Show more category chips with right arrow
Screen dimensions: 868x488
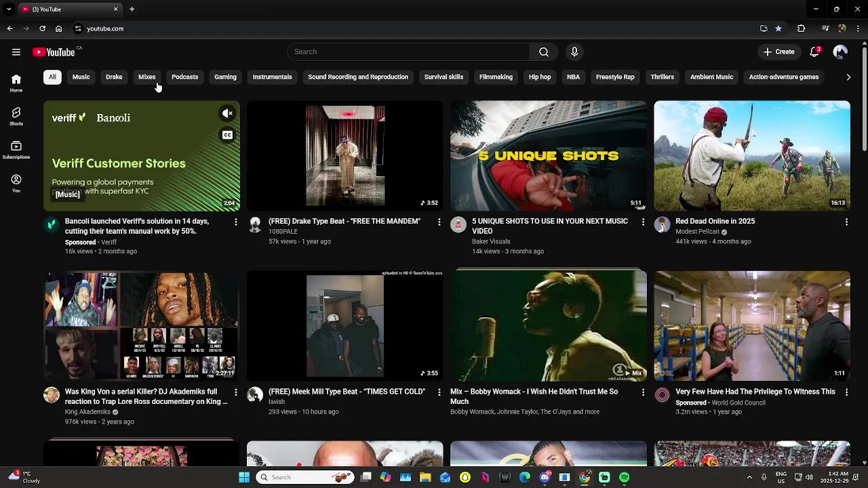pos(848,77)
